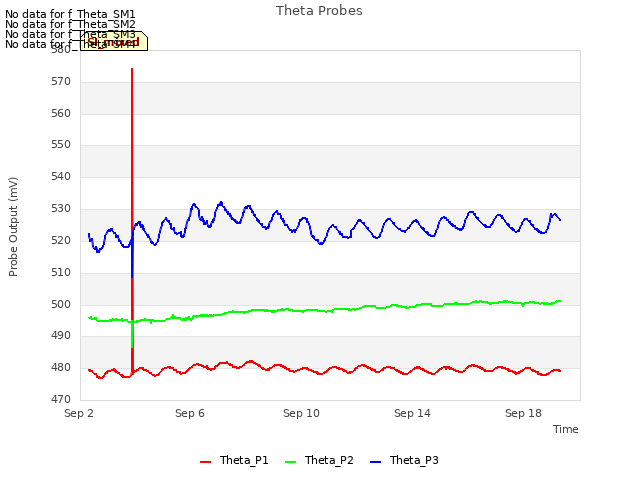
Task: Toggle the Theta_P2 legend entry
Action: (319, 460)
